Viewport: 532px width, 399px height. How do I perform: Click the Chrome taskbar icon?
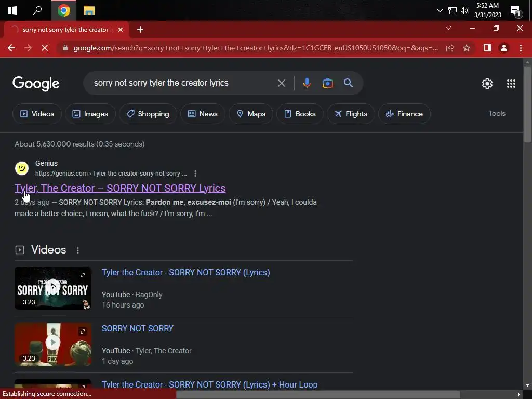63,10
